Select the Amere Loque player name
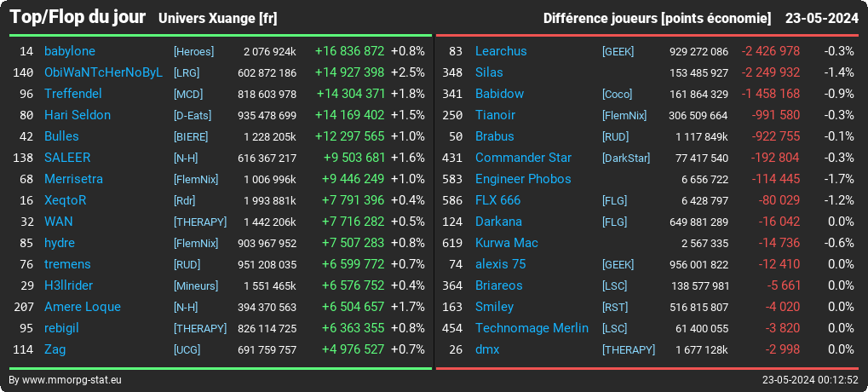This screenshot has width=868, height=392. point(83,307)
